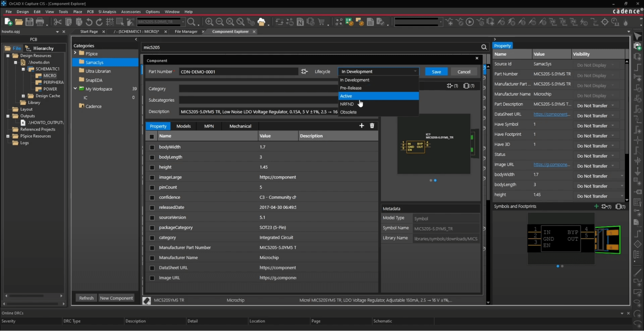644x331 pixels.
Task: Click the bill of materials sheet icon
Action: pyautogui.click(x=370, y=22)
